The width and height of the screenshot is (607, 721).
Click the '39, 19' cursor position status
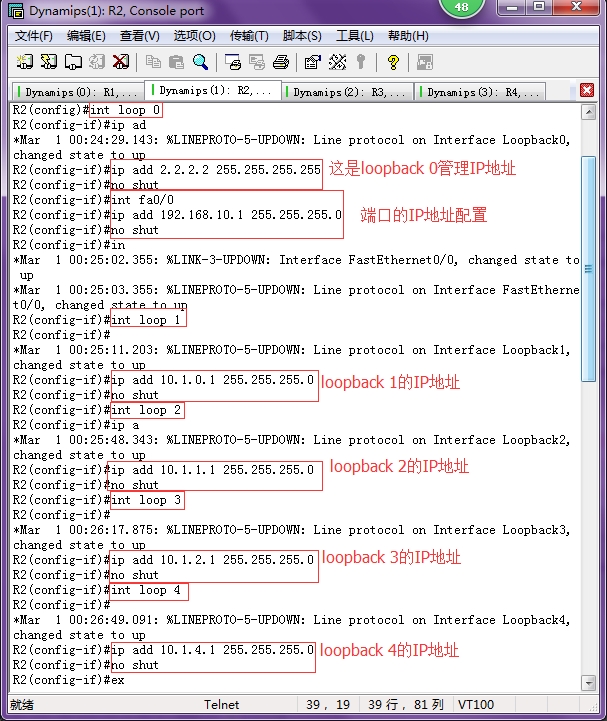pos(328,704)
